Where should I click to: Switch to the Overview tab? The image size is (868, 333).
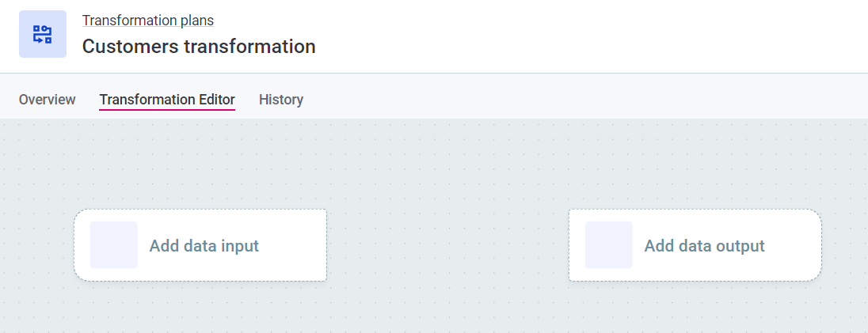point(48,100)
